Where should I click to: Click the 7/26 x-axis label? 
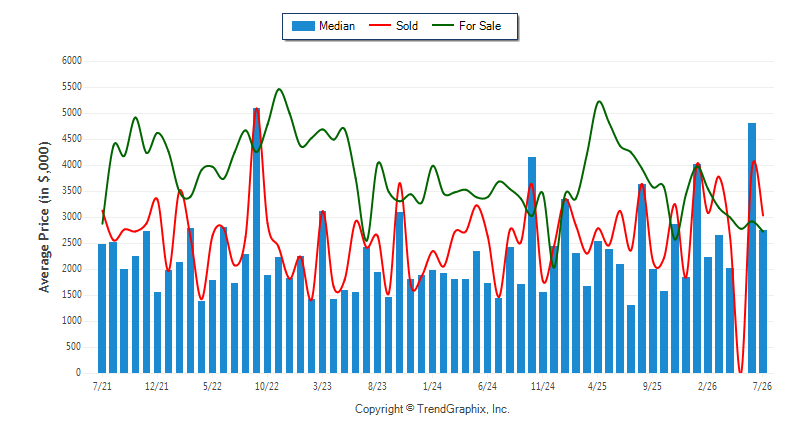tap(762, 386)
